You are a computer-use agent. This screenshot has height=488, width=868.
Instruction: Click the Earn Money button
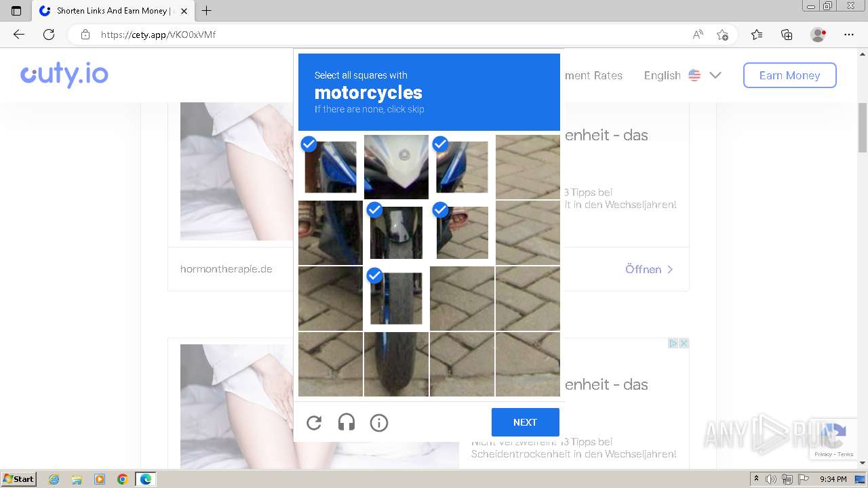[789, 75]
